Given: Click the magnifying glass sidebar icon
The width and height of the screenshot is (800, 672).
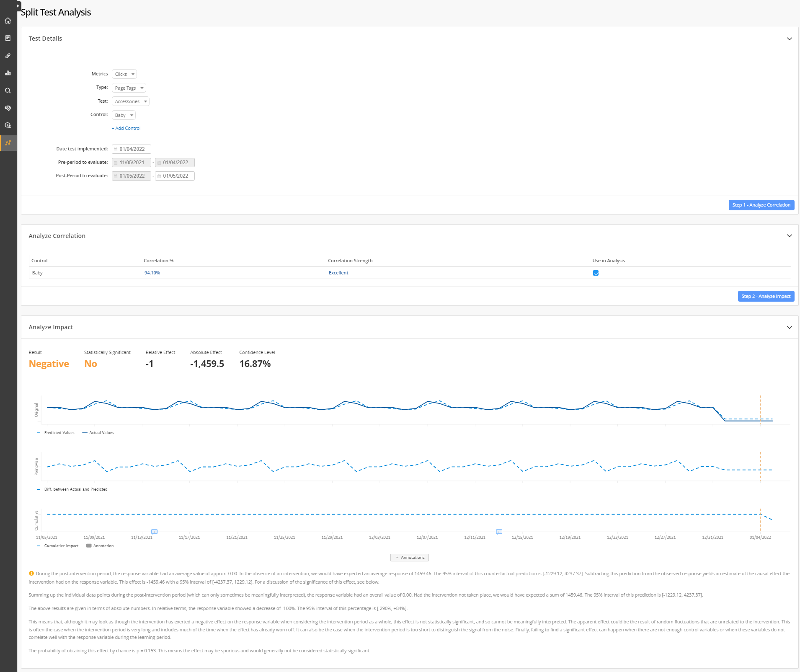Looking at the screenshot, I should 8,90.
